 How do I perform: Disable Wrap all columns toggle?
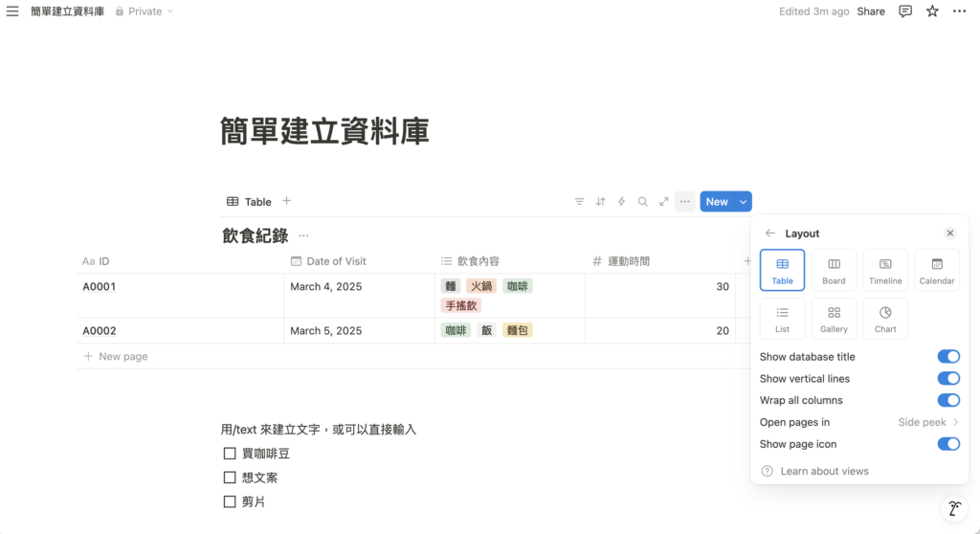point(947,400)
